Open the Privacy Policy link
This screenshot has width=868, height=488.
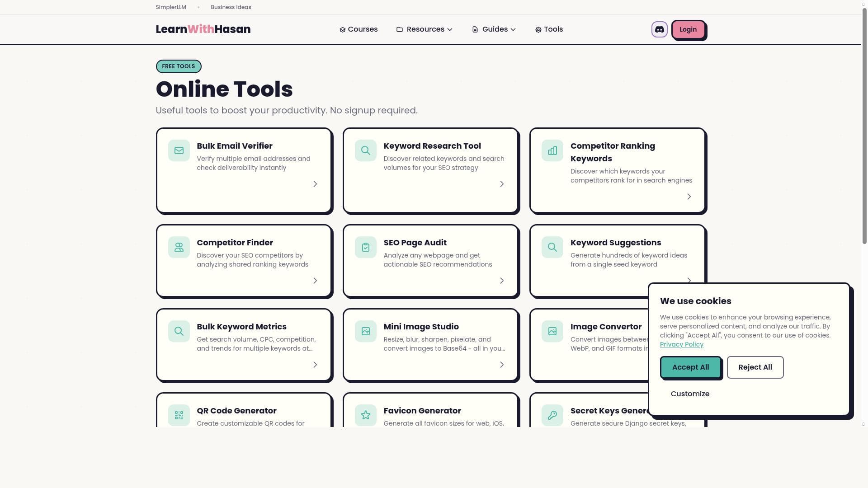coord(681,344)
